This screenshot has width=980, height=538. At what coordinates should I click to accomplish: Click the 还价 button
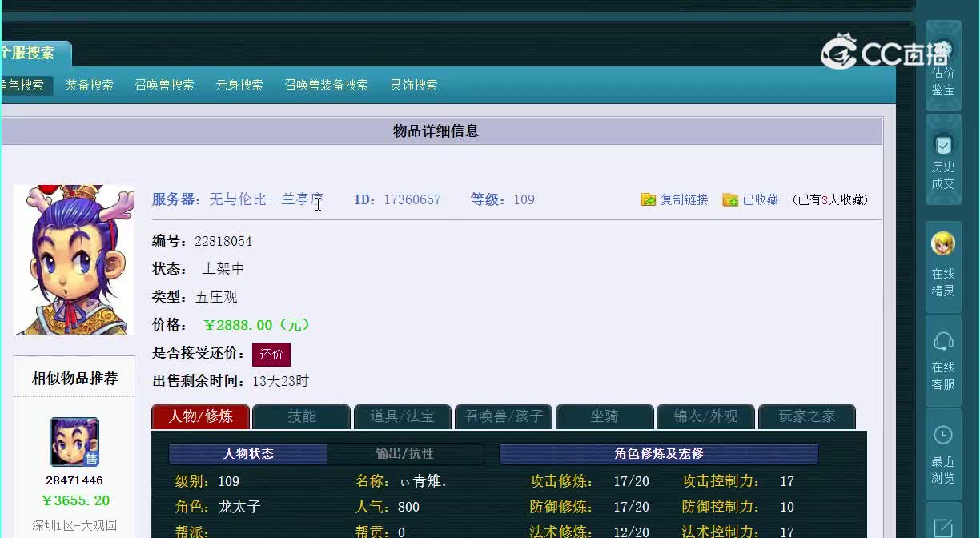click(x=271, y=354)
